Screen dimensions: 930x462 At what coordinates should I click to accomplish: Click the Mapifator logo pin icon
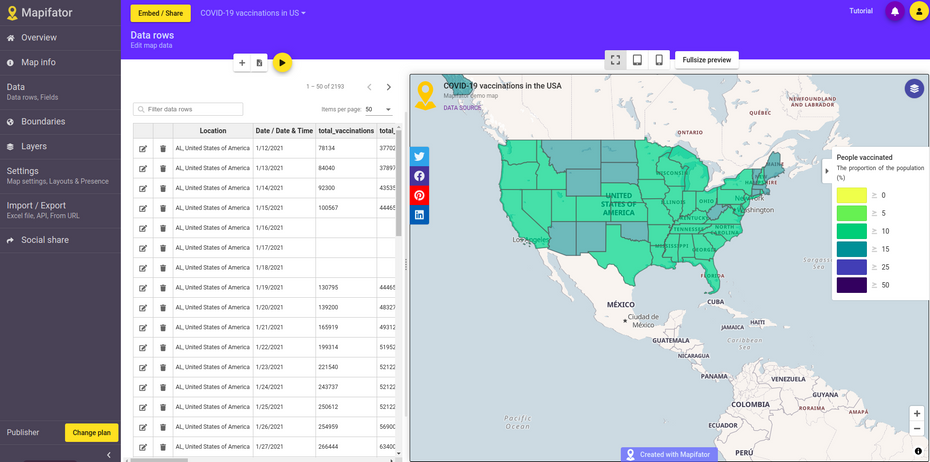[12, 12]
